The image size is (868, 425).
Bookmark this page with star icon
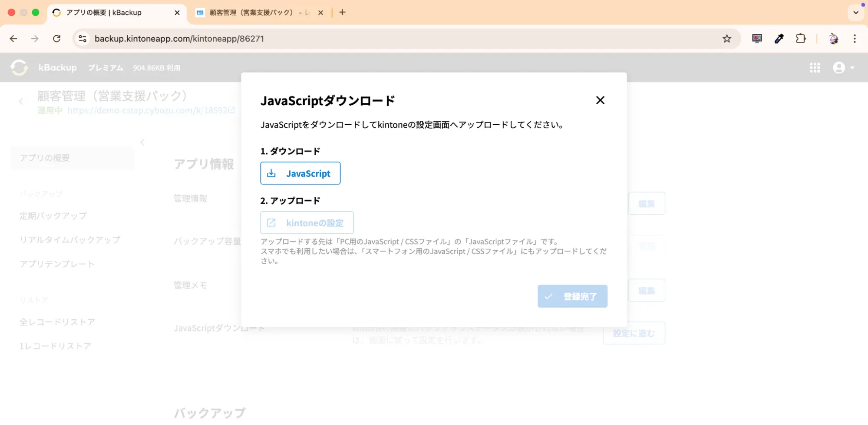pyautogui.click(x=727, y=39)
